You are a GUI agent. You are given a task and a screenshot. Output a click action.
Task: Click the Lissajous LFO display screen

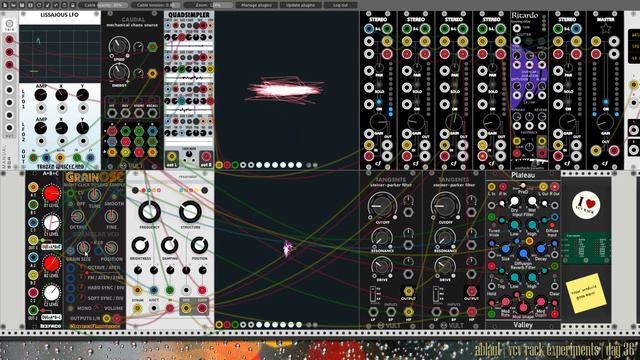[x=60, y=53]
